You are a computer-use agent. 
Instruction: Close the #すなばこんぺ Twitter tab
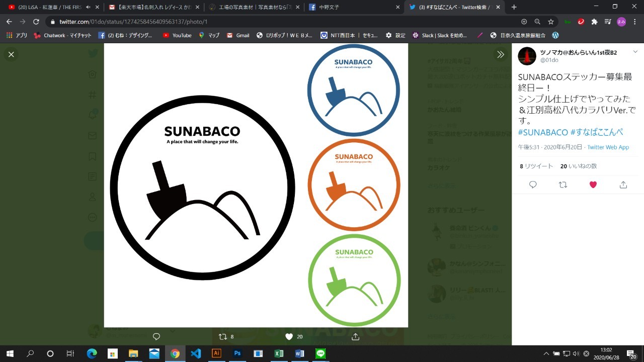498,7
